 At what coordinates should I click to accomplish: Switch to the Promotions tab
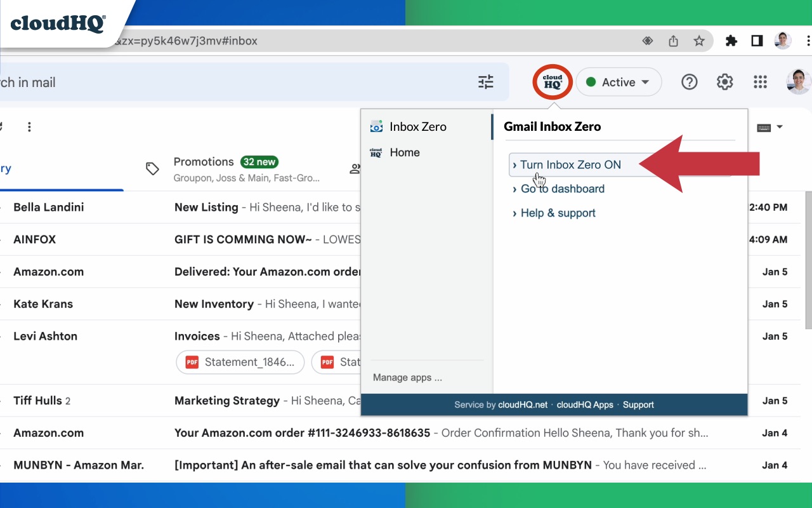click(204, 161)
